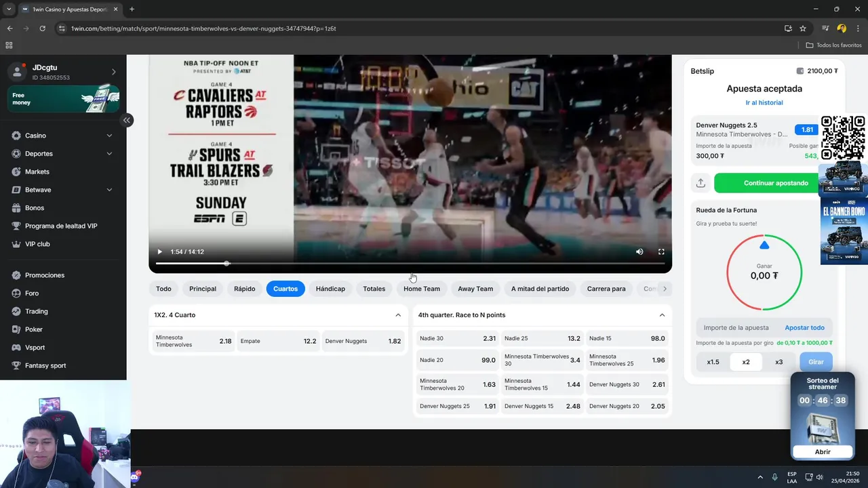Seek on the video progress bar
The width and height of the screenshot is (868, 488).
tap(410, 264)
